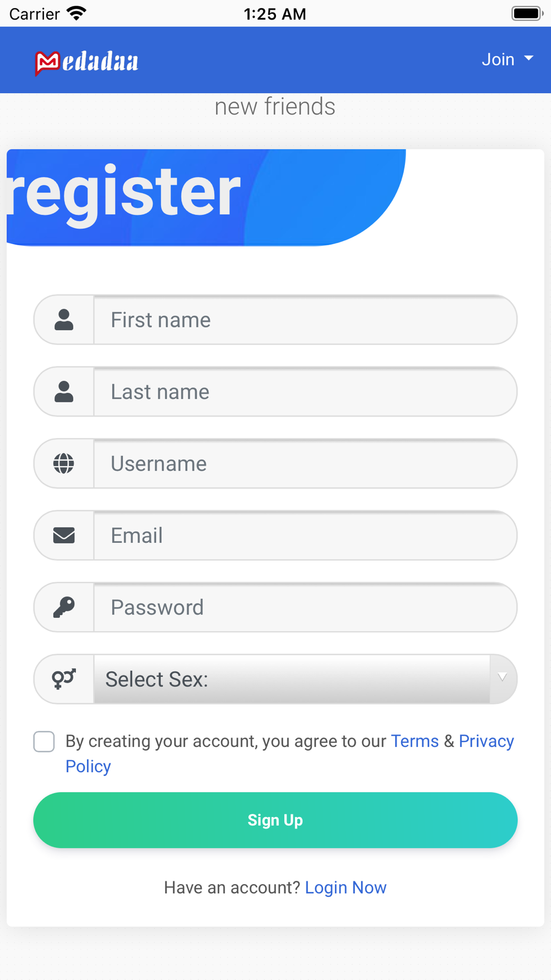Click the Select Sex dropdown arrow

502,678
